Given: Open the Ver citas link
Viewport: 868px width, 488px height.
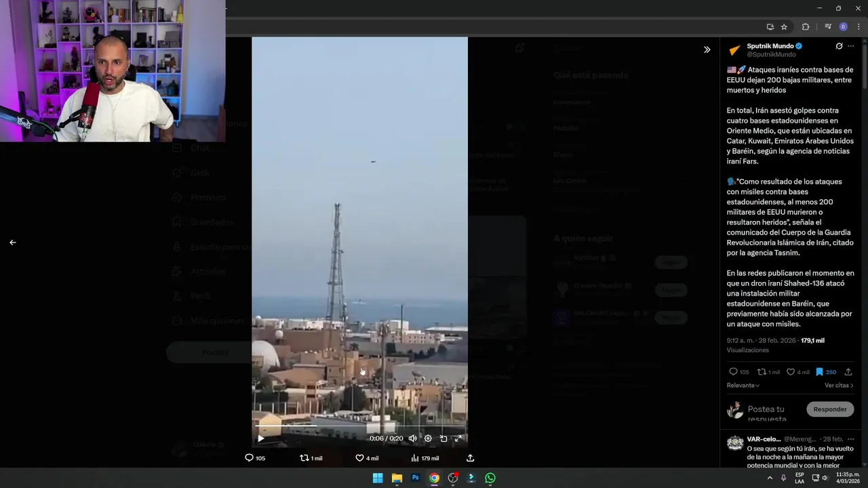Looking at the screenshot, I should click(x=839, y=385).
